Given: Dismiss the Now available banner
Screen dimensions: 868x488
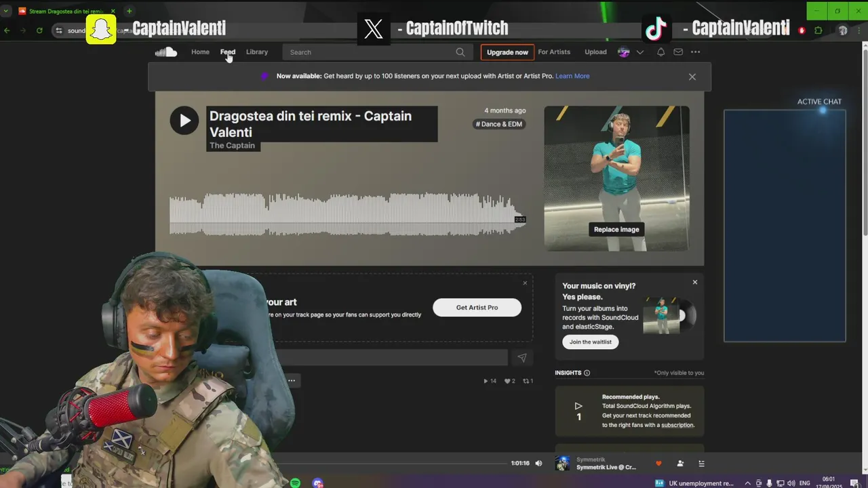Looking at the screenshot, I should [692, 77].
